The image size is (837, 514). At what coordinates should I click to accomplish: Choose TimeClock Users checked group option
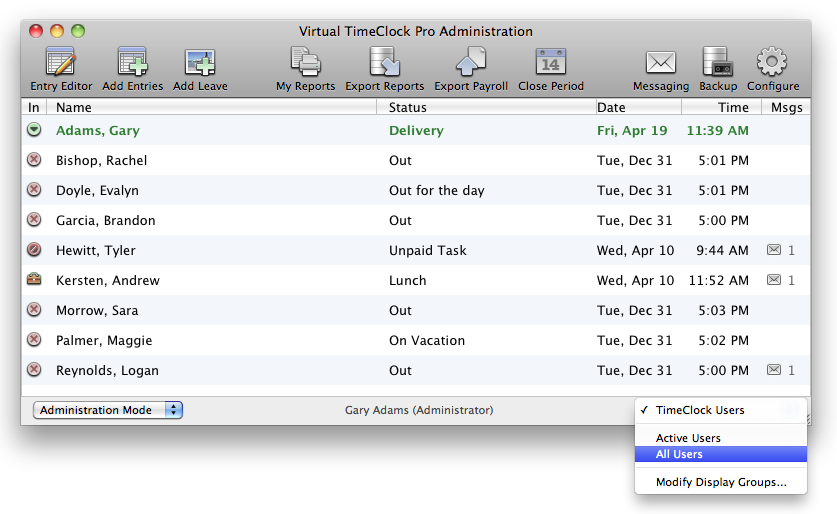(700, 410)
